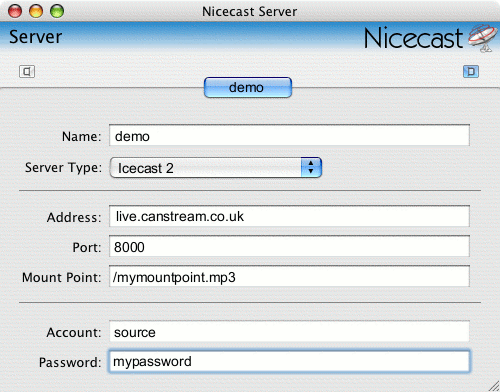Click the Password input field
Screen dimensions: 500x392
(x=289, y=361)
